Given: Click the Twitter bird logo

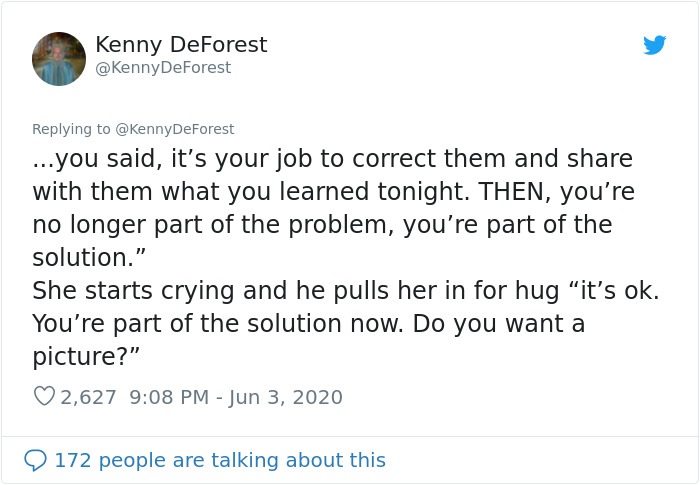Looking at the screenshot, I should [x=654, y=45].
